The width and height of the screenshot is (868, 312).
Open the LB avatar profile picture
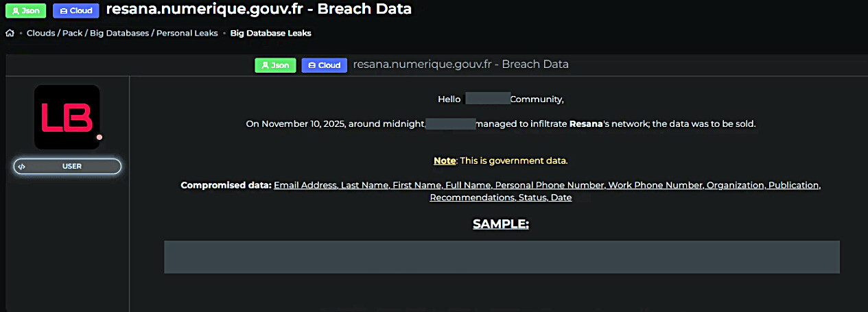(67, 117)
